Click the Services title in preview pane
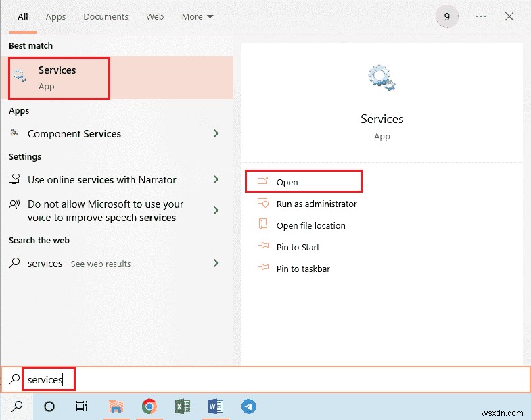The height and width of the screenshot is (420, 531). point(382,119)
